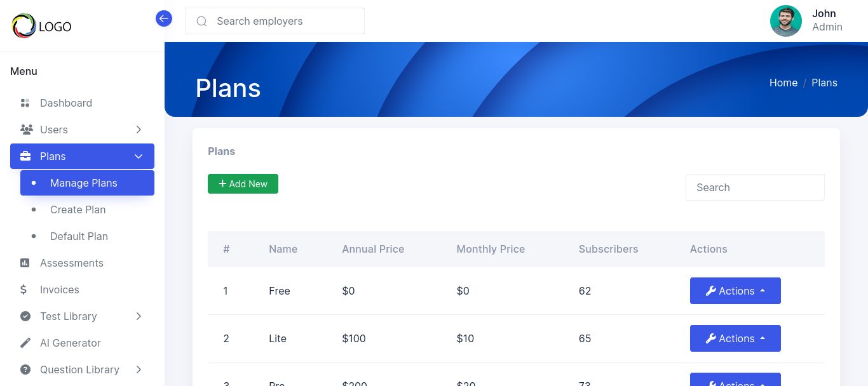868x386 pixels.
Task: Click the Invoices dollar sign icon
Action: [x=24, y=289]
